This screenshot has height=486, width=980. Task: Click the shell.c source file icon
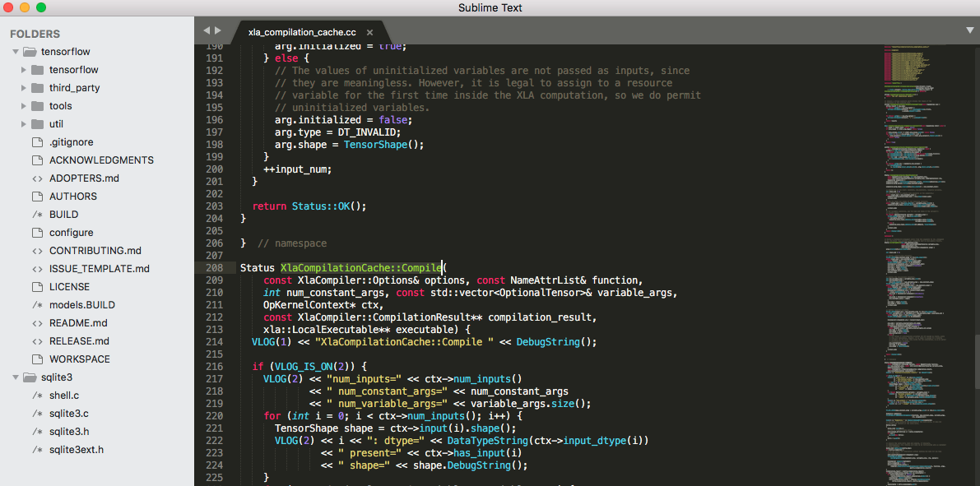(38, 396)
